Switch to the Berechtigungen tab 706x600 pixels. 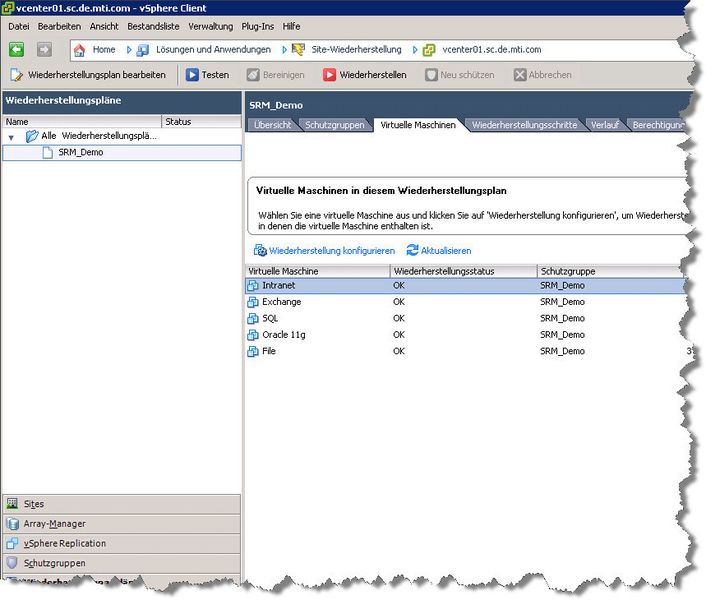658,125
